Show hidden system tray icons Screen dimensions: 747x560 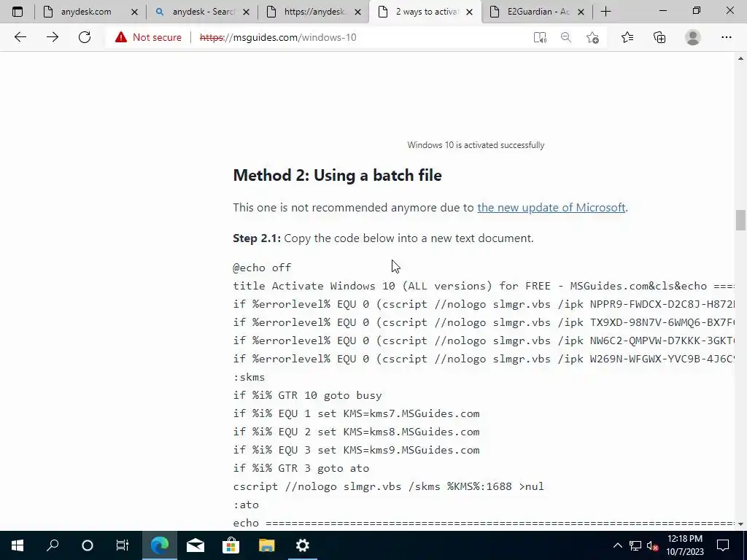(617, 545)
